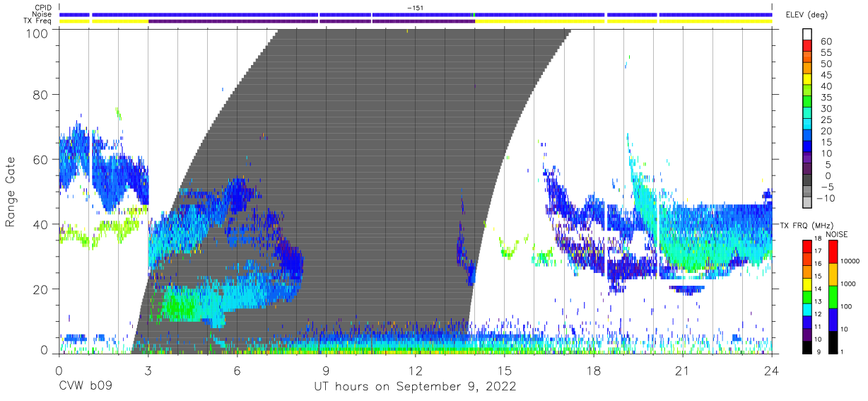The image size is (868, 401).
Task: Click the '55' value on the ELEV scale
Action: [826, 53]
